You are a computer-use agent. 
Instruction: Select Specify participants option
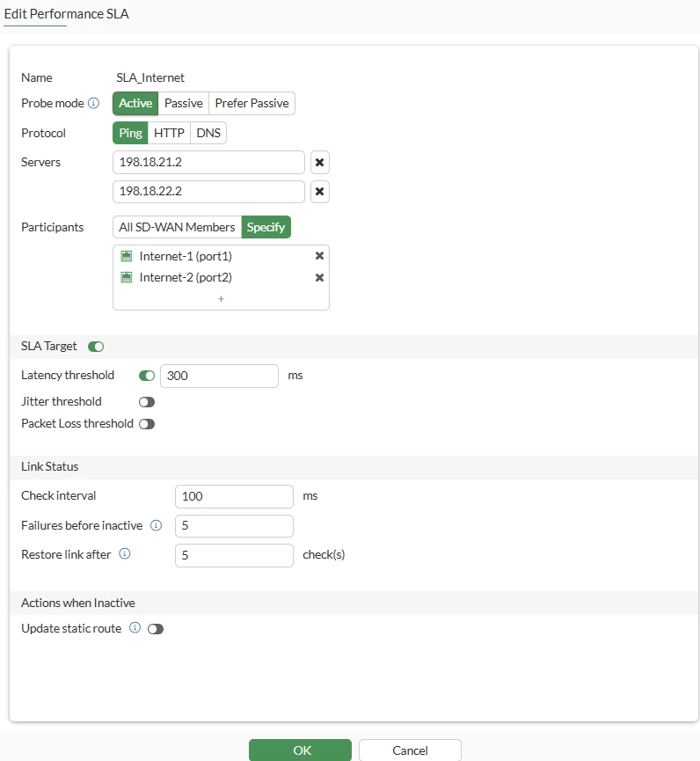266,227
